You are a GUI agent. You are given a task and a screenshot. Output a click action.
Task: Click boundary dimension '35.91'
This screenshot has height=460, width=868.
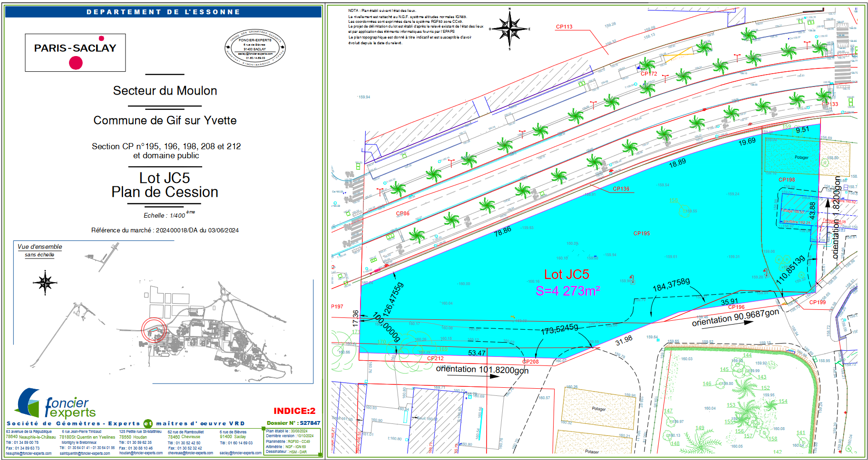(x=729, y=302)
